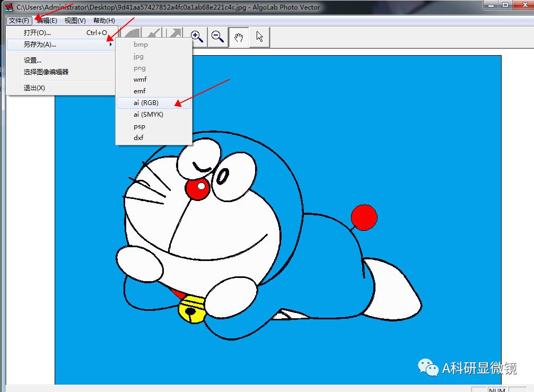Viewport: 534px width, 392px height.
Task: Click the Zoom In magnifier tool
Action: [197, 37]
